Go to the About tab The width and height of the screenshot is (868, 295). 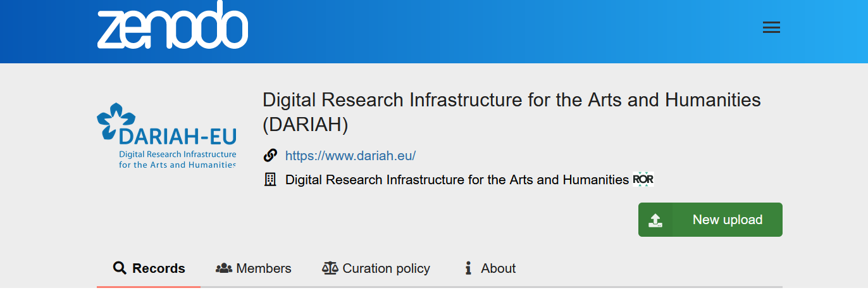click(498, 268)
